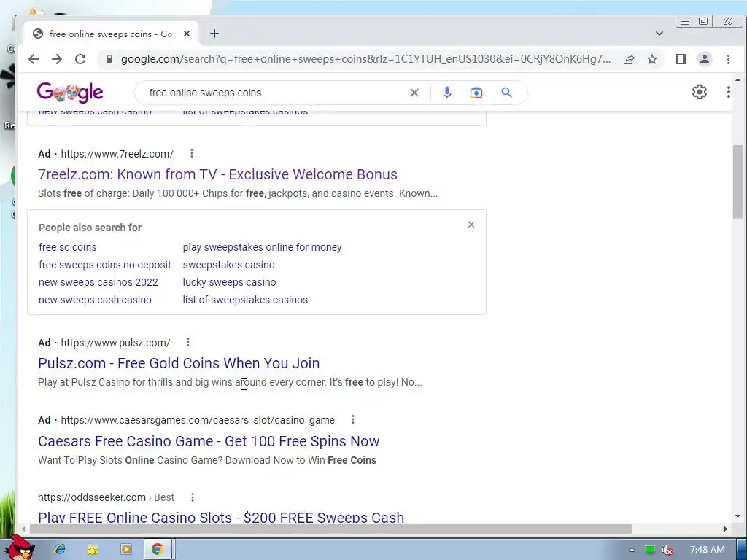Click the https://www.pulsz.com/ ad URL
Image resolution: width=747 pixels, height=560 pixels.
click(x=115, y=343)
